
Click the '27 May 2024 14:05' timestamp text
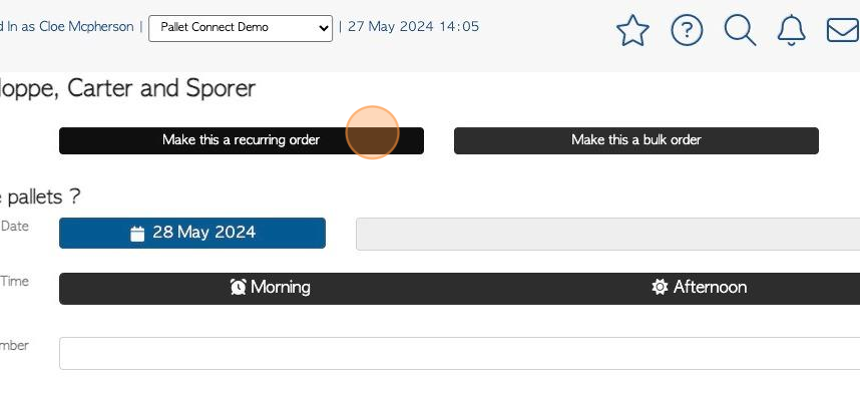click(414, 26)
